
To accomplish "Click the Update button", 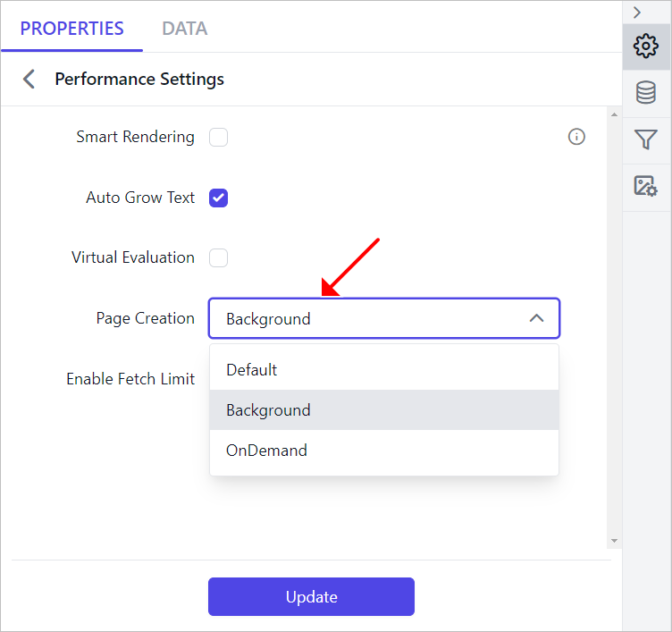I will pyautogui.click(x=311, y=596).
